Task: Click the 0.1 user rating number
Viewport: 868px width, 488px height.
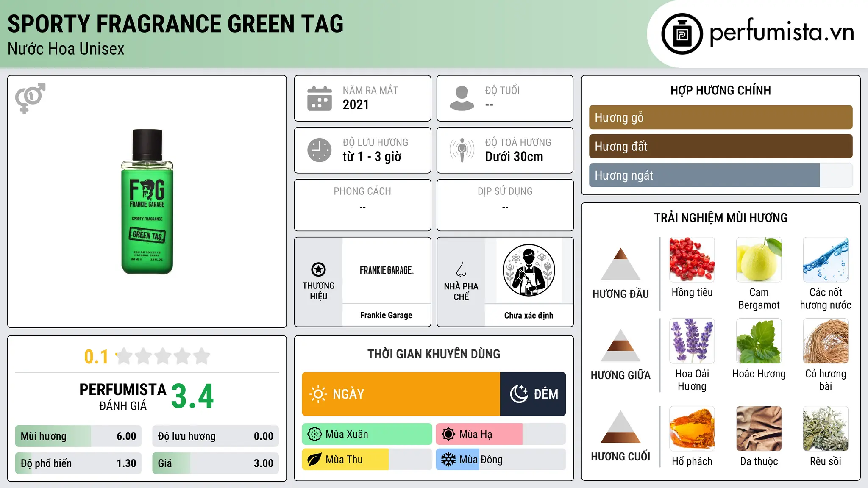Action: click(96, 357)
